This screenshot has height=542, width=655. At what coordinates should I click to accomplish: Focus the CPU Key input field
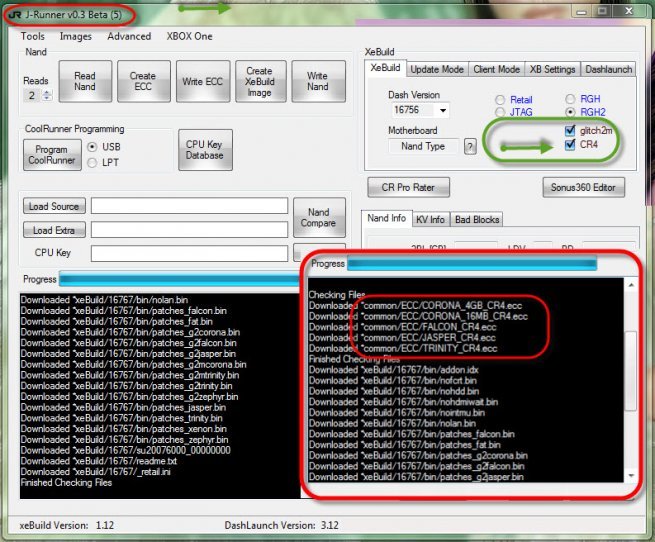189,253
